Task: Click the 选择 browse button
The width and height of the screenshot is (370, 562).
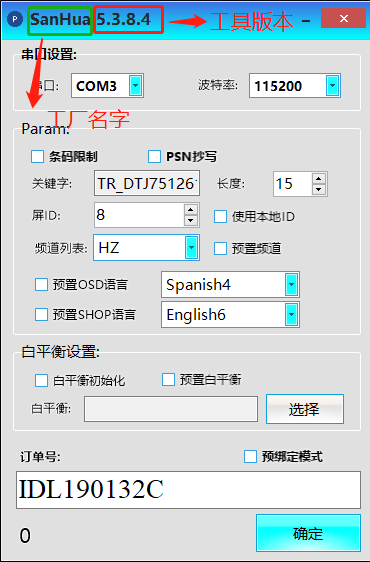Action: pyautogui.click(x=305, y=409)
